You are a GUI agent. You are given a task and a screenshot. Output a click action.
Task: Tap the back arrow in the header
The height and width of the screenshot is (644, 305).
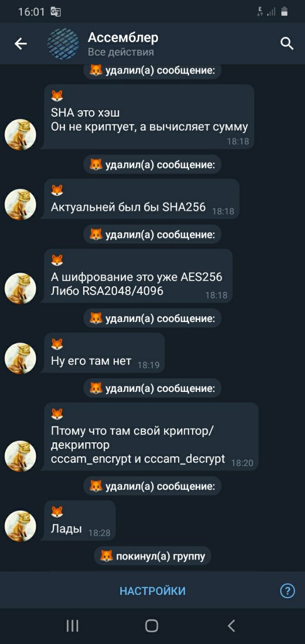[x=21, y=44]
